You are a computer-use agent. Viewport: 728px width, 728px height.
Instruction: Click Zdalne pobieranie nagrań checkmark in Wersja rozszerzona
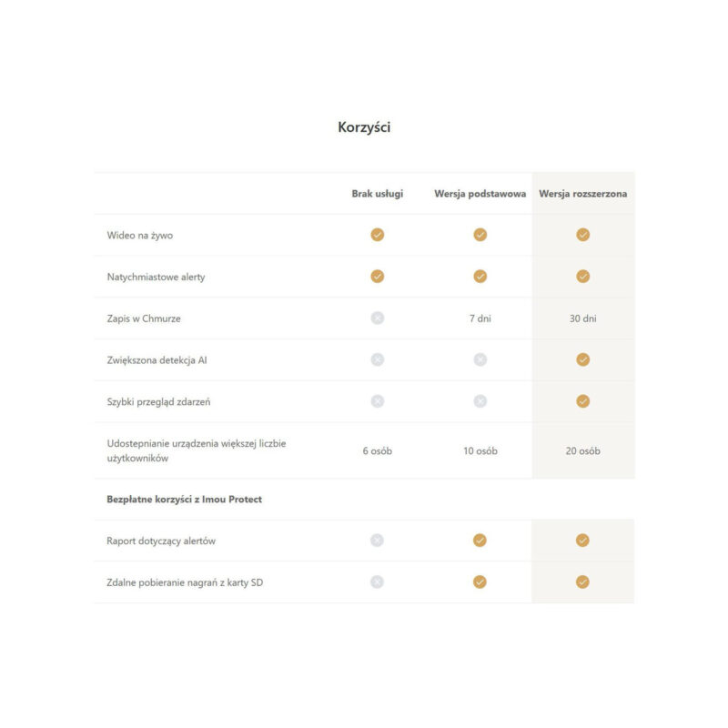[x=582, y=582]
